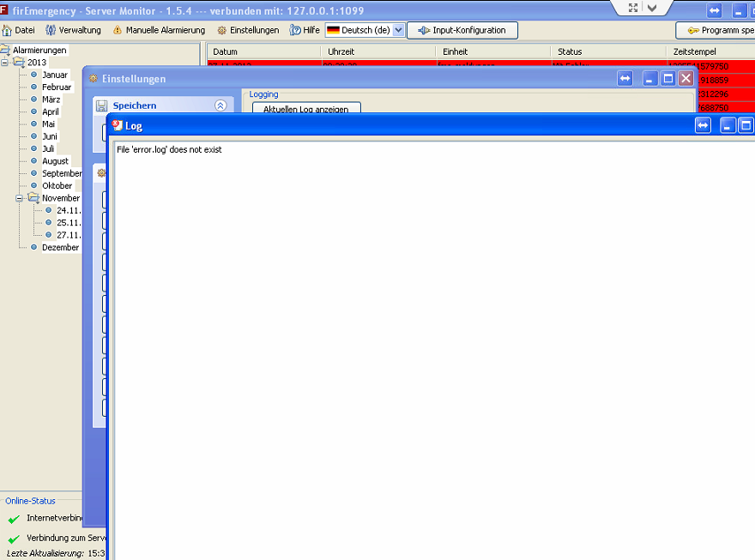Image resolution: width=755 pixels, height=560 pixels.
Task: Select August in the tree
Action: coord(55,161)
